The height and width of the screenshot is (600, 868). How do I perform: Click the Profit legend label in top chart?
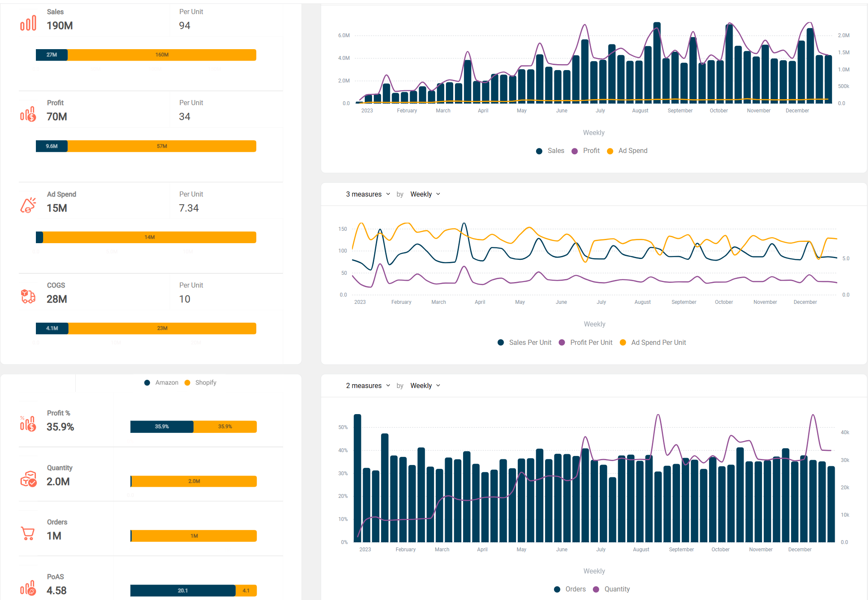tap(591, 151)
